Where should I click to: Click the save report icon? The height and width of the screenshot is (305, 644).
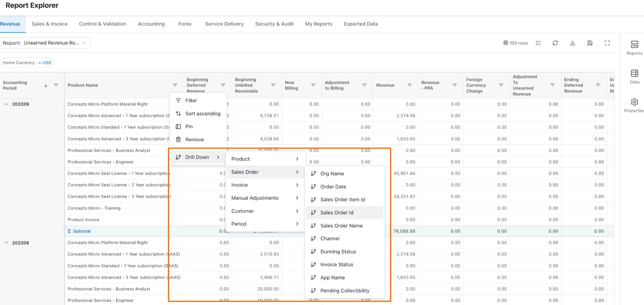tap(590, 43)
